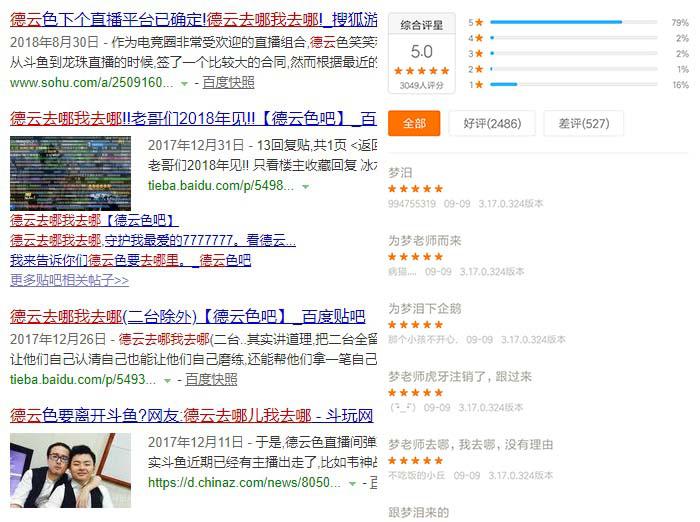Click the reviewer name 不吃饭的小丘
The height and width of the screenshot is (522, 700).
pos(417,476)
